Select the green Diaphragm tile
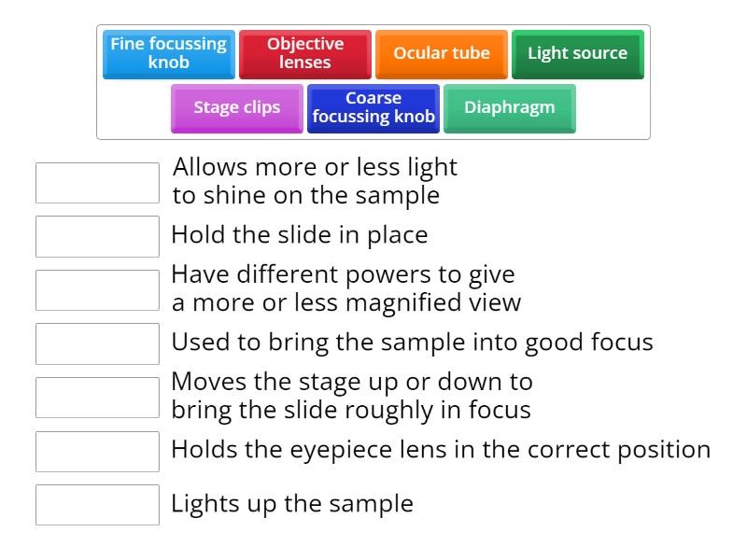The height and width of the screenshot is (560, 747). [509, 108]
